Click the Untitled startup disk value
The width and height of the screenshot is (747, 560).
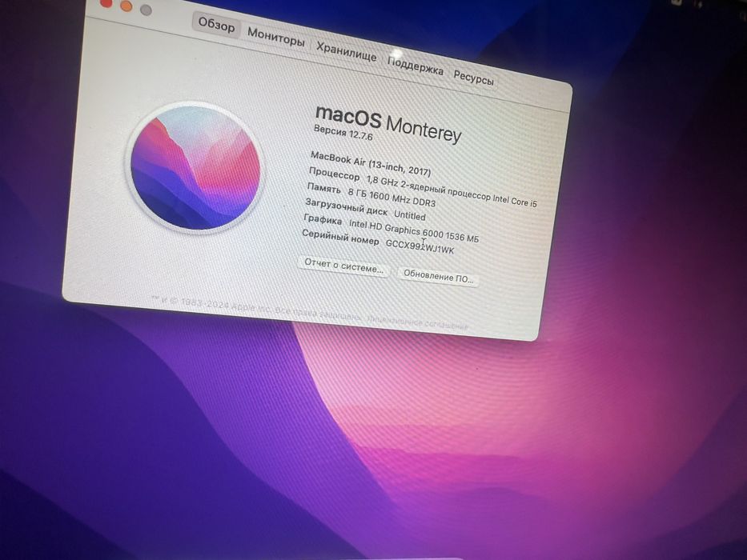(410, 215)
